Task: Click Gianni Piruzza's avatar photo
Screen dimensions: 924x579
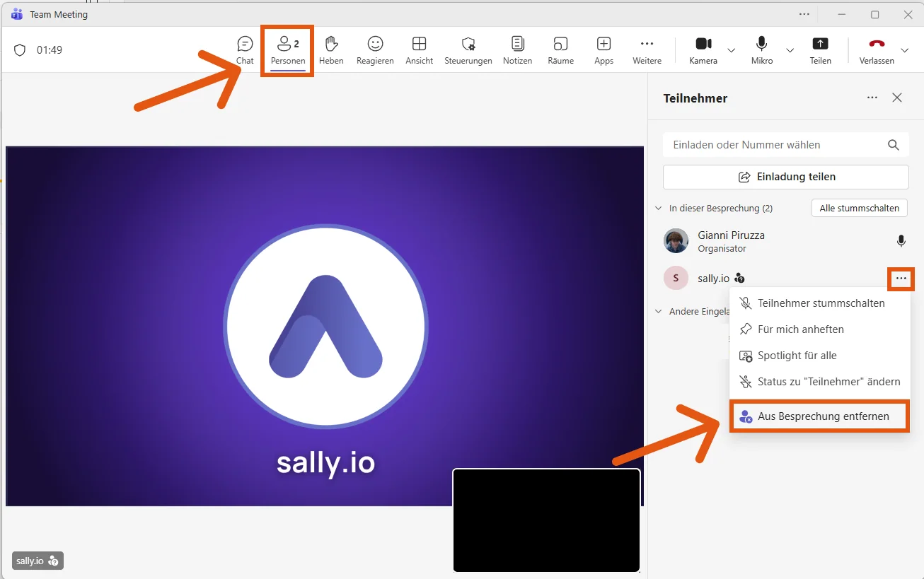Action: 676,241
